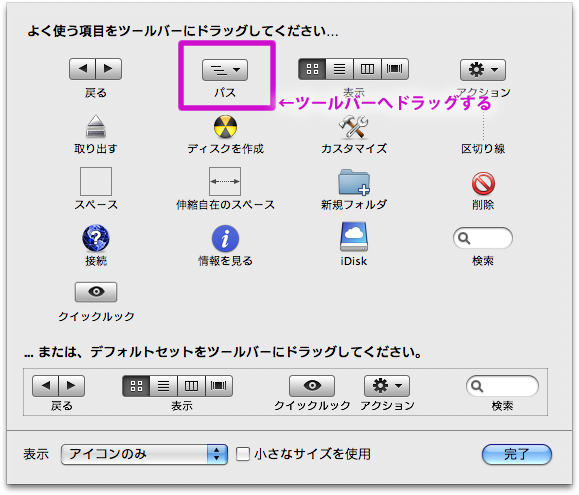Select list view in top 表示 control
This screenshot has width=579, height=495.
pos(339,69)
